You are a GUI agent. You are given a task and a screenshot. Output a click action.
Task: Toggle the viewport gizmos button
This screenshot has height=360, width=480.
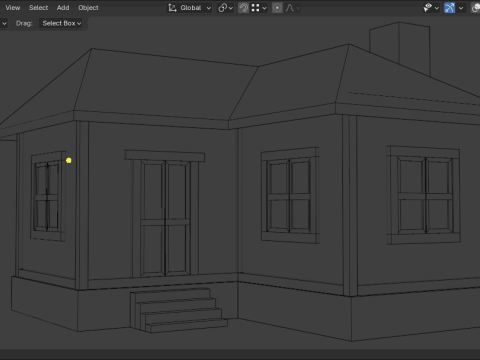pos(450,8)
